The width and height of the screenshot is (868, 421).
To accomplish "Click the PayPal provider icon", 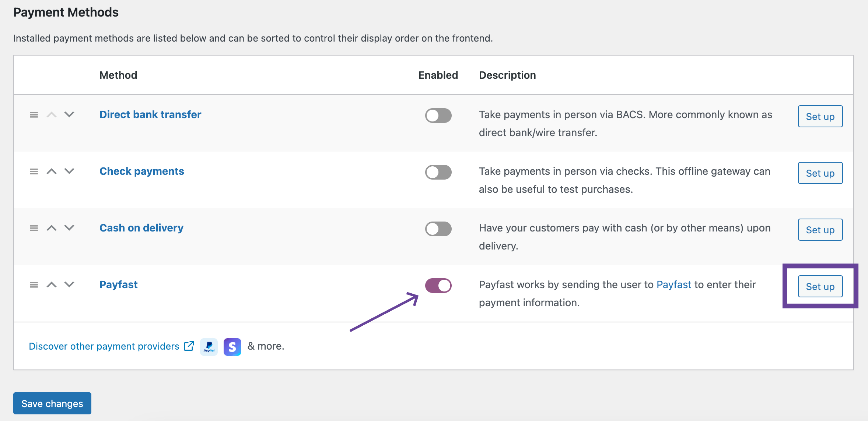I will coord(209,346).
